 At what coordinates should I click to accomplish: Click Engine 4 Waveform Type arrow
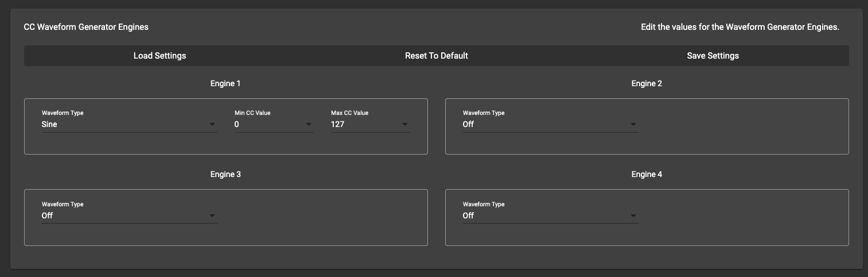[x=633, y=216]
